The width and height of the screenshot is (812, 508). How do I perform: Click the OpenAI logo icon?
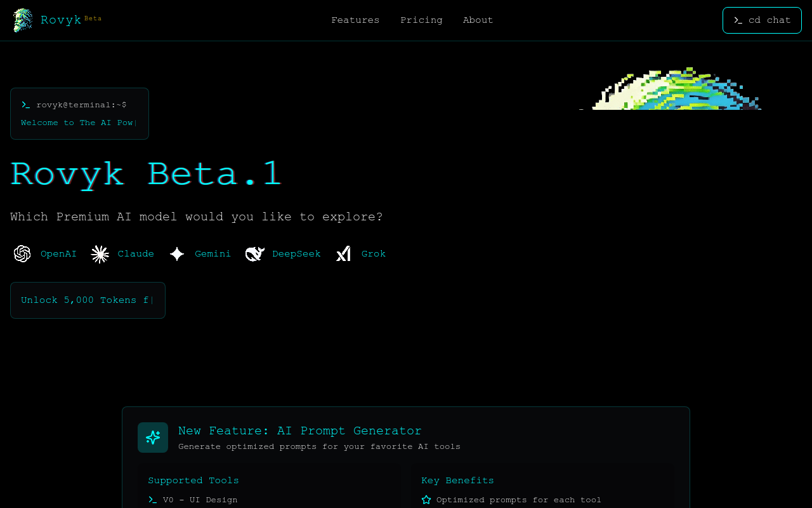[22, 254]
